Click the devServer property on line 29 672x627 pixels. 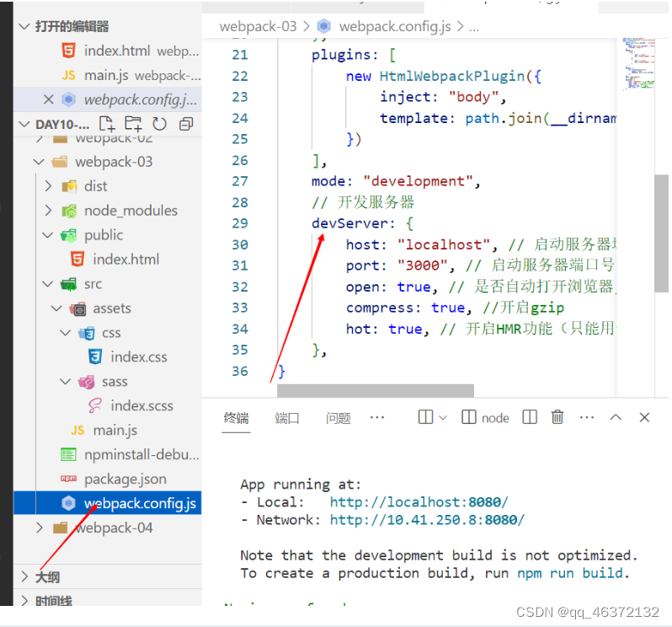click(349, 223)
